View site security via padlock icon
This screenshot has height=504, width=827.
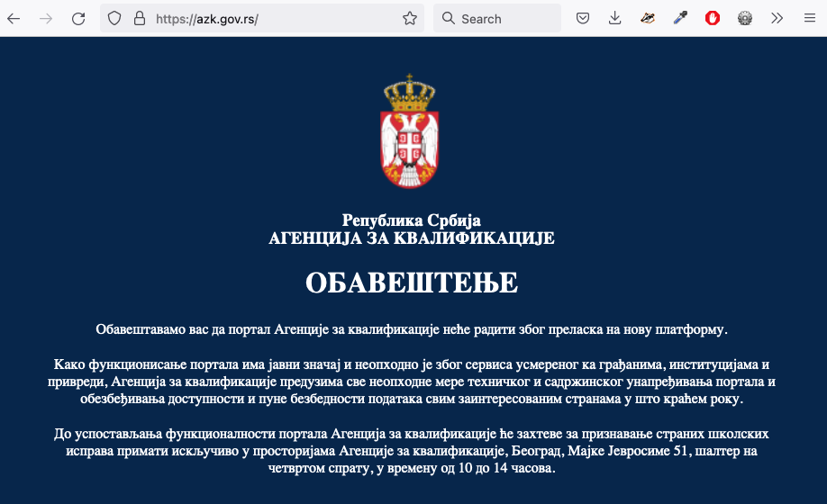(140, 19)
